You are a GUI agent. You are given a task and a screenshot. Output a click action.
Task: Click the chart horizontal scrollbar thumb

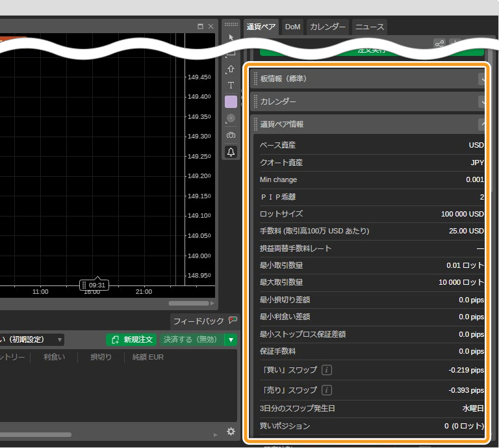point(188,304)
